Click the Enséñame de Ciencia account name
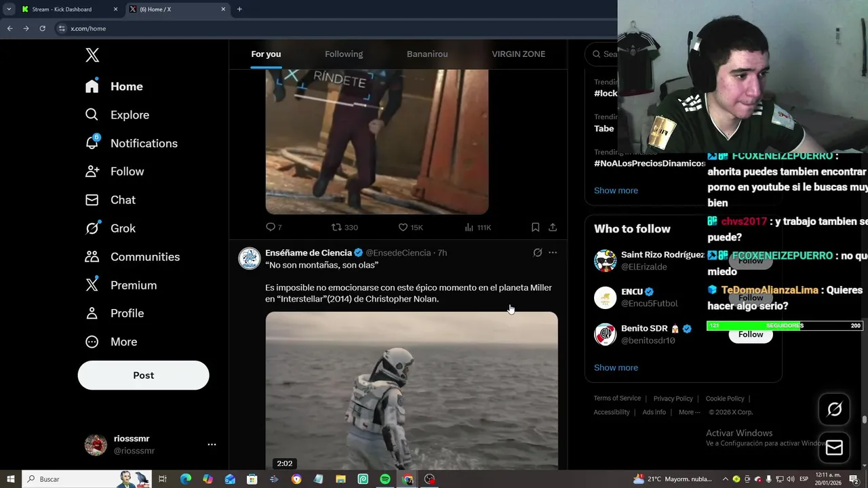Image resolution: width=868 pixels, height=488 pixels. [x=309, y=253]
